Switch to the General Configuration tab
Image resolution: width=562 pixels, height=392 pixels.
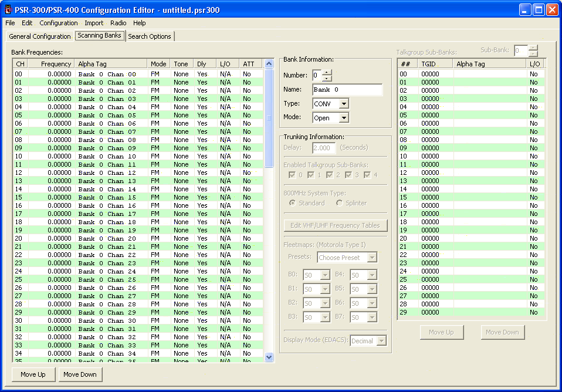[40, 36]
